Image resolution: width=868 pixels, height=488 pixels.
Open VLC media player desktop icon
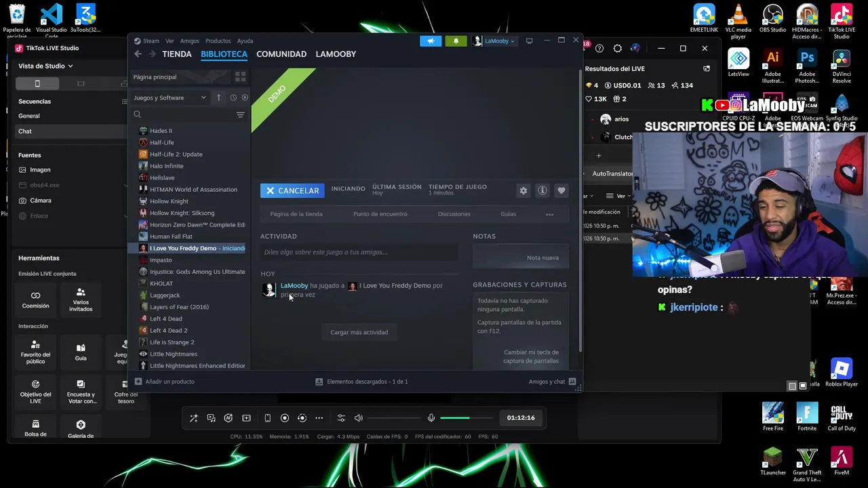pos(738,21)
